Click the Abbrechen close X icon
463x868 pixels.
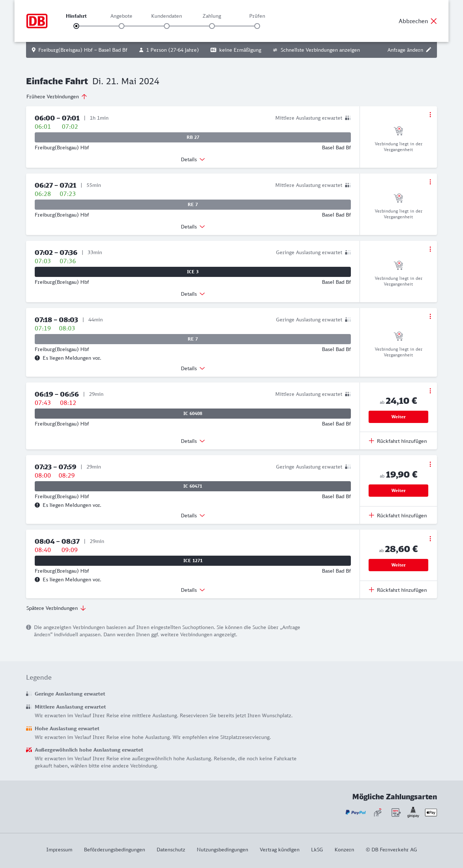434,21
